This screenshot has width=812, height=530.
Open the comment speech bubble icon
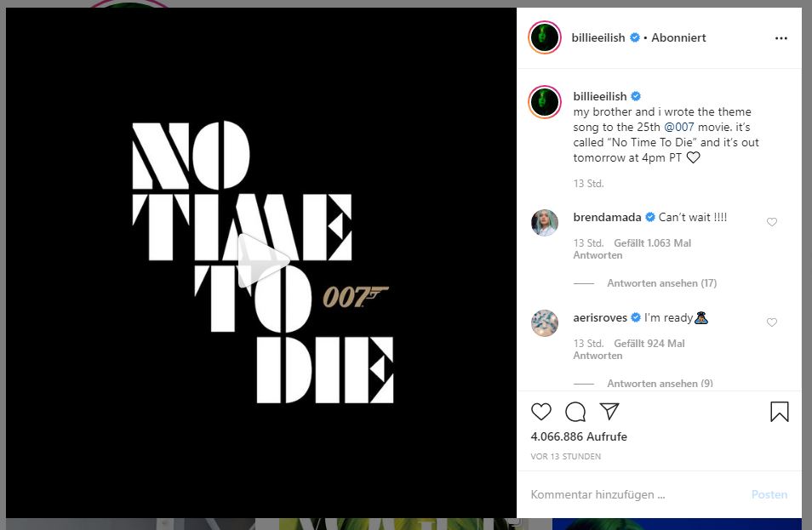575,412
